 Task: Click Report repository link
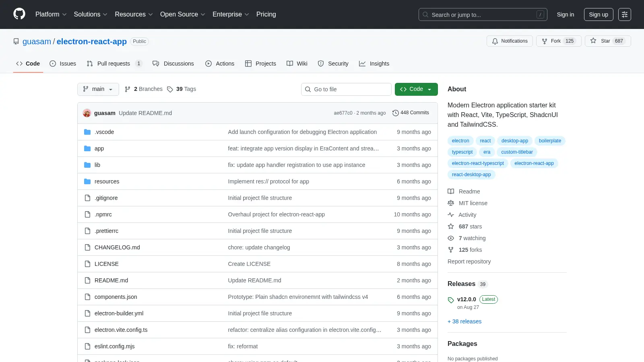coord(469,261)
